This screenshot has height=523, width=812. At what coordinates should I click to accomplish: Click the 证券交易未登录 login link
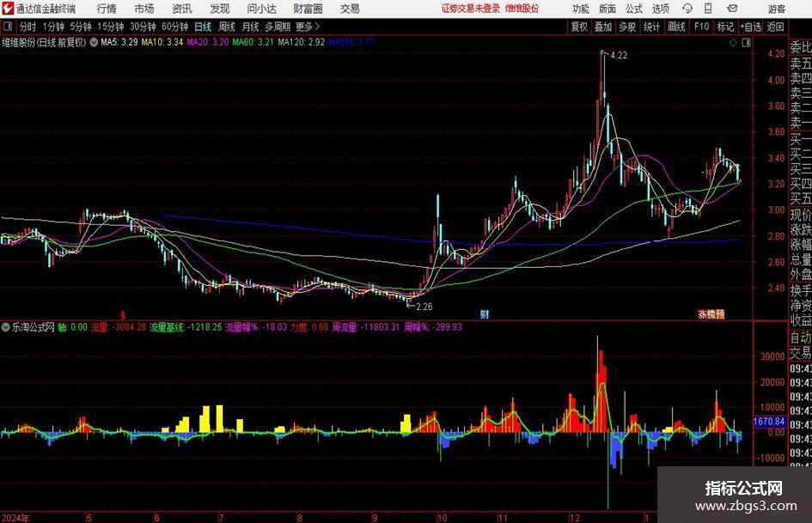471,9
